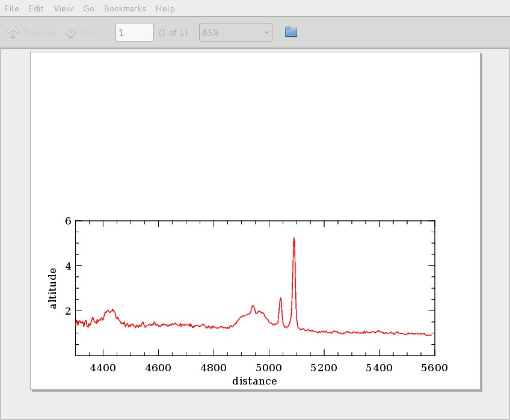The image size is (510, 420).
Task: Open the View menu
Action: coord(63,8)
